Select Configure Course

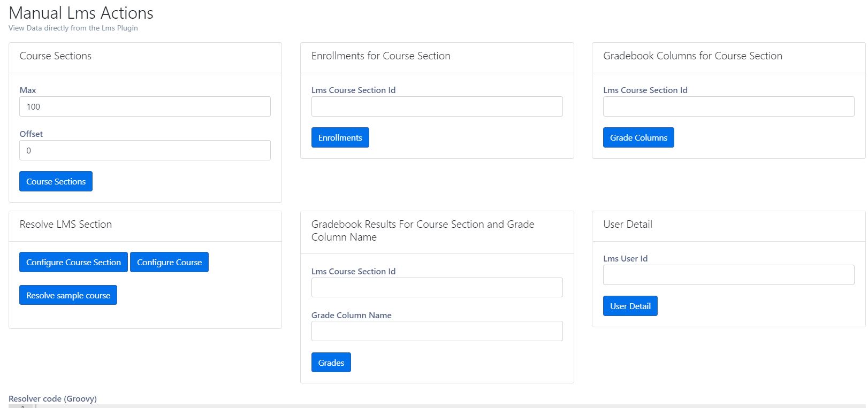coord(169,262)
